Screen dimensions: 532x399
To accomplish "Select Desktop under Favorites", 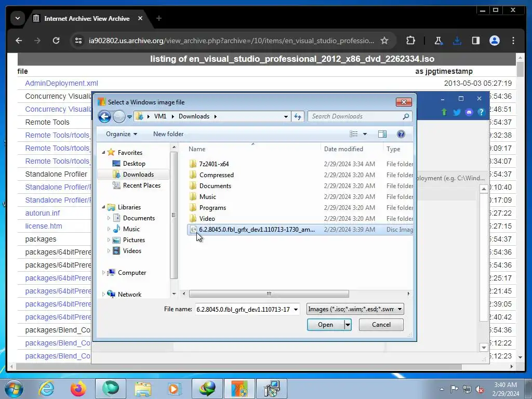I will point(134,164).
